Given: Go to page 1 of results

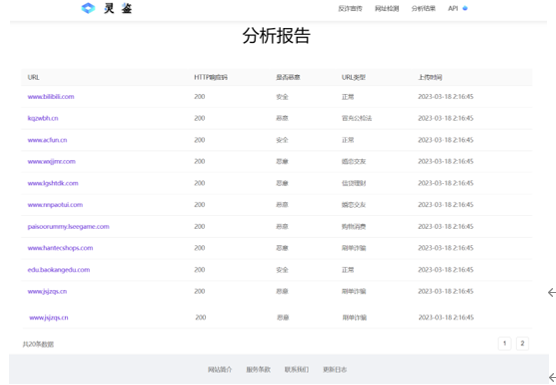Looking at the screenshot, I should (505, 343).
